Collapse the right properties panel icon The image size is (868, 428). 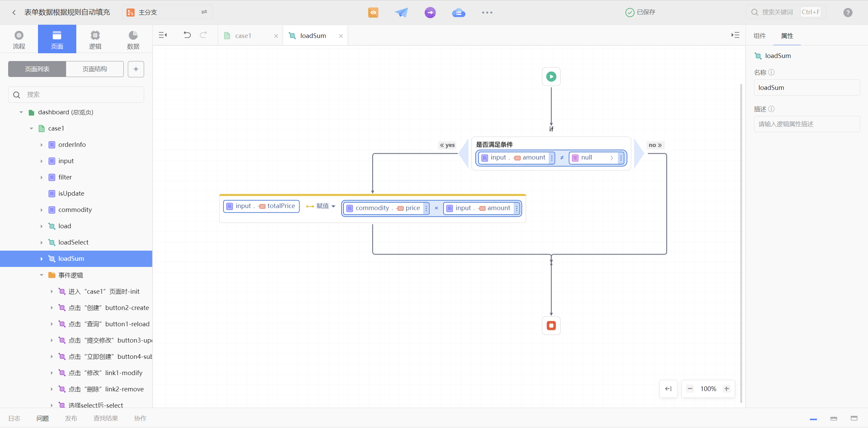[735, 35]
